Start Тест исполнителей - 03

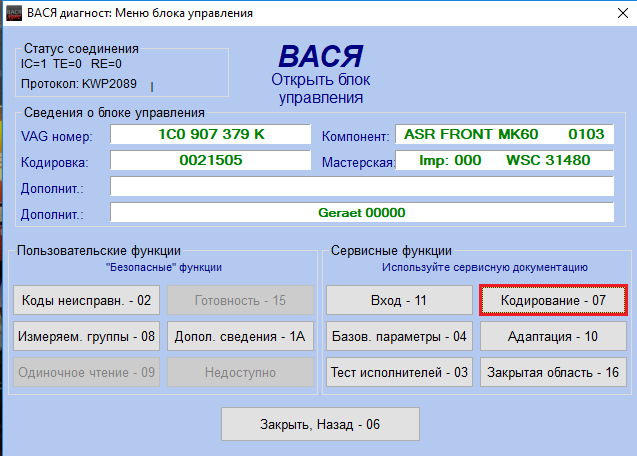[x=399, y=372]
